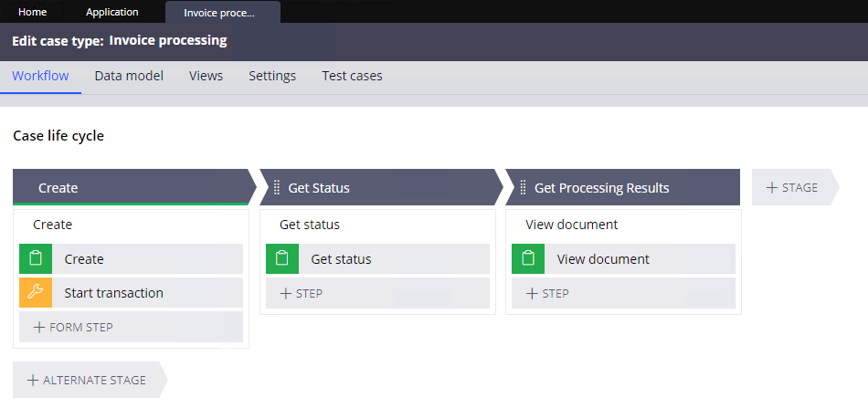868x419 pixels.
Task: Add a step under View document process
Action: click(623, 293)
